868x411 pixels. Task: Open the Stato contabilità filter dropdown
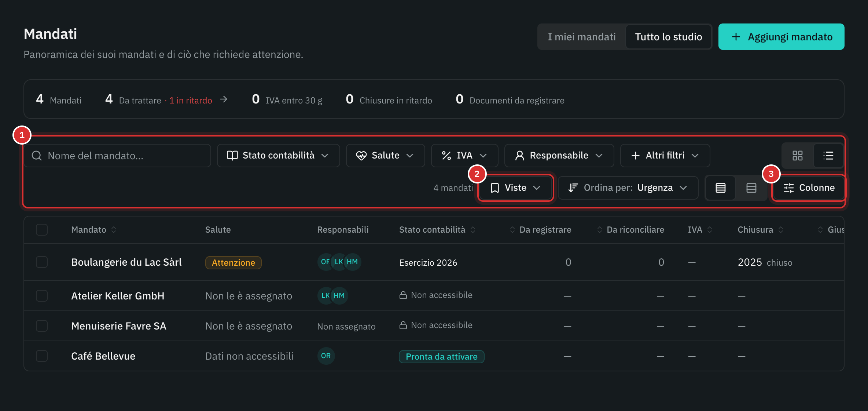coord(278,156)
